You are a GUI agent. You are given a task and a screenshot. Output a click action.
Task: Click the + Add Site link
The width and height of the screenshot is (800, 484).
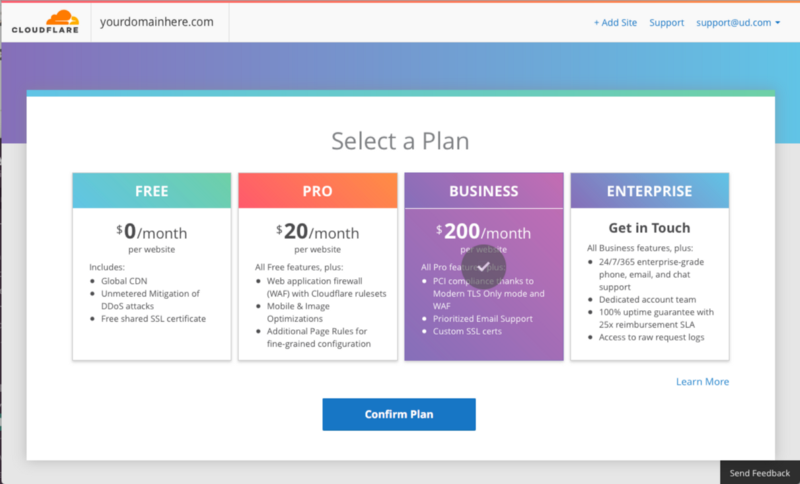(x=615, y=22)
